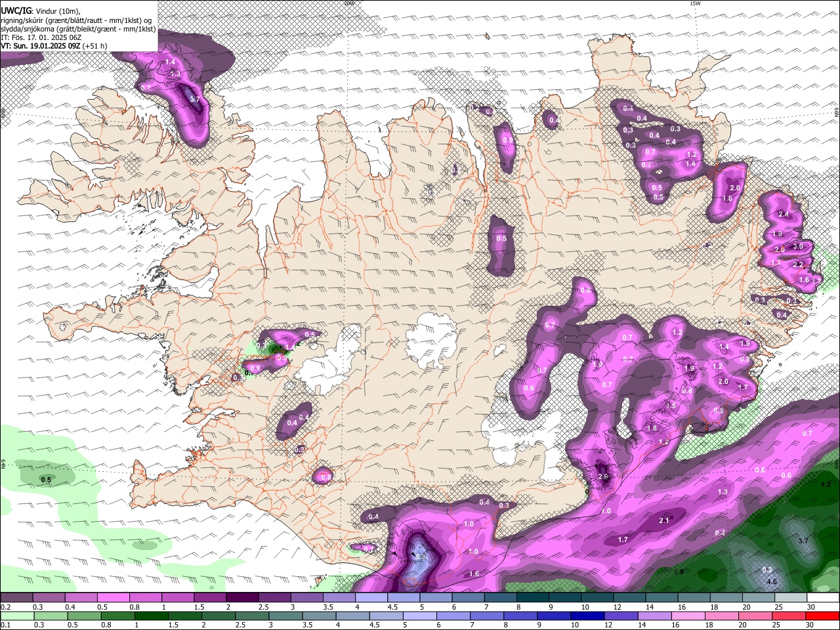
Task: Click the "15W" longitude label at top
Action: [696, 3]
